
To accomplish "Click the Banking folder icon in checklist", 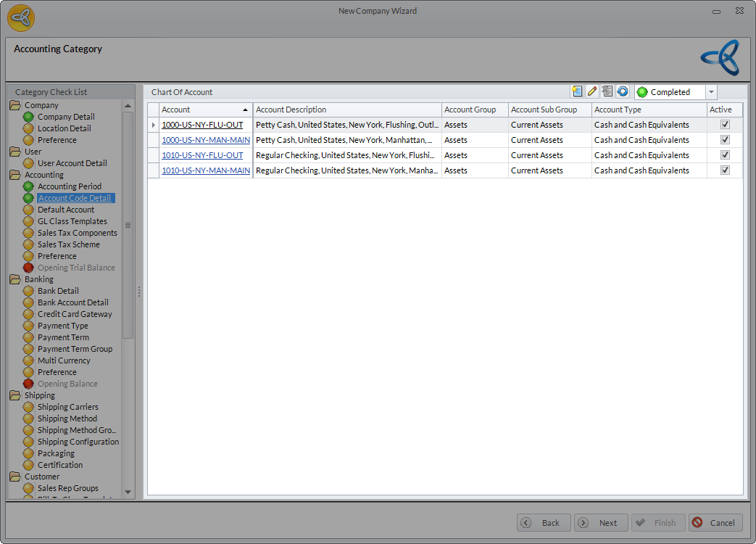I will point(15,279).
